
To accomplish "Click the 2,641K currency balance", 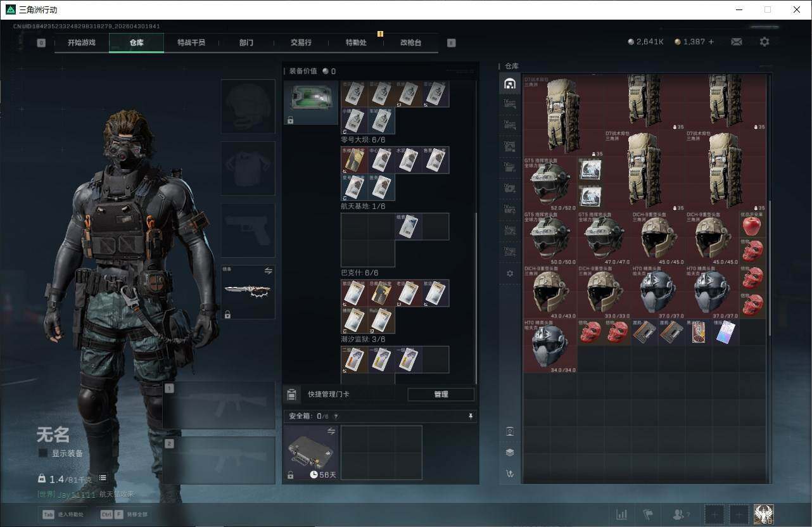I will pyautogui.click(x=645, y=42).
